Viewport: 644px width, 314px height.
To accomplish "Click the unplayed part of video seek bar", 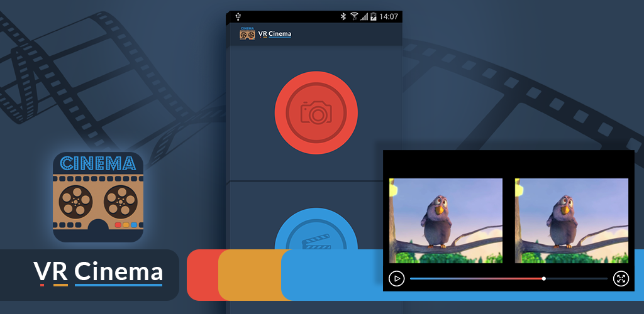I will [577, 279].
